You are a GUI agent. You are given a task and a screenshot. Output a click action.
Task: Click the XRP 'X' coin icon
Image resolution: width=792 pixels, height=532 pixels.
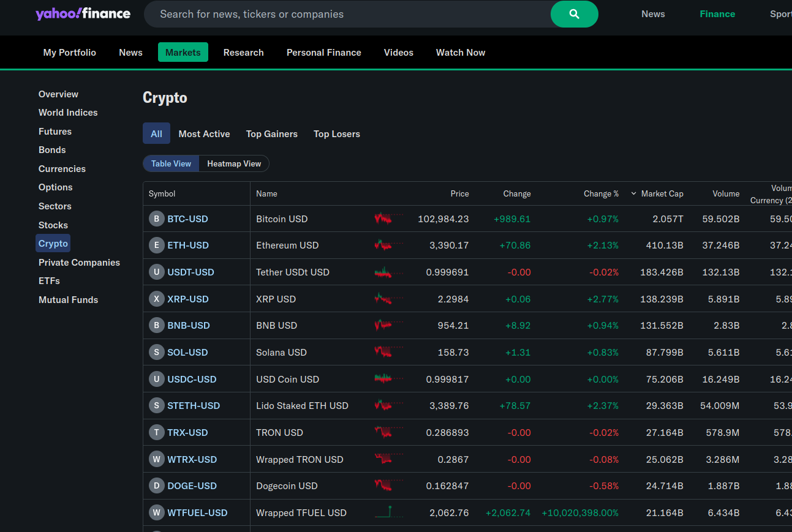click(x=156, y=299)
